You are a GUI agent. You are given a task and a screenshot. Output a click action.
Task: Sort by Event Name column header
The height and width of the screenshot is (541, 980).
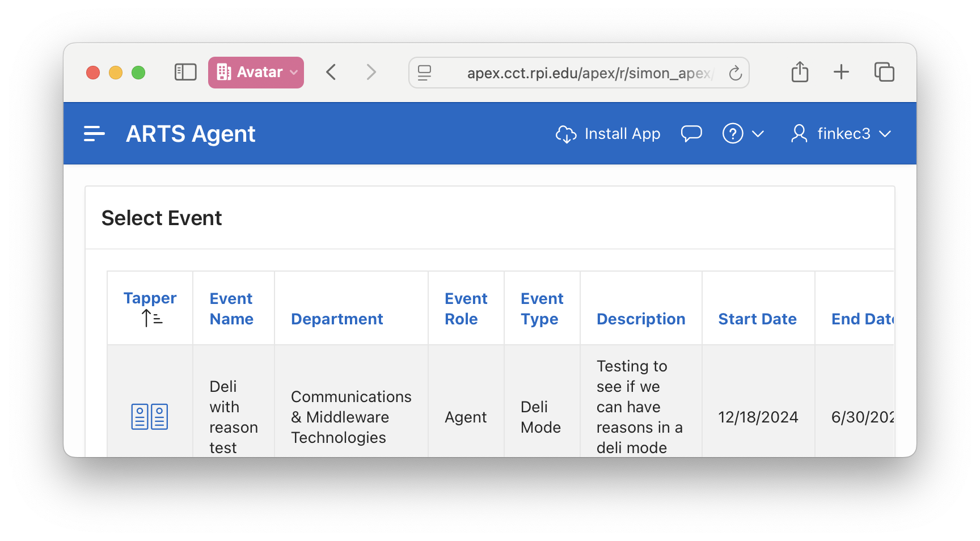(231, 308)
